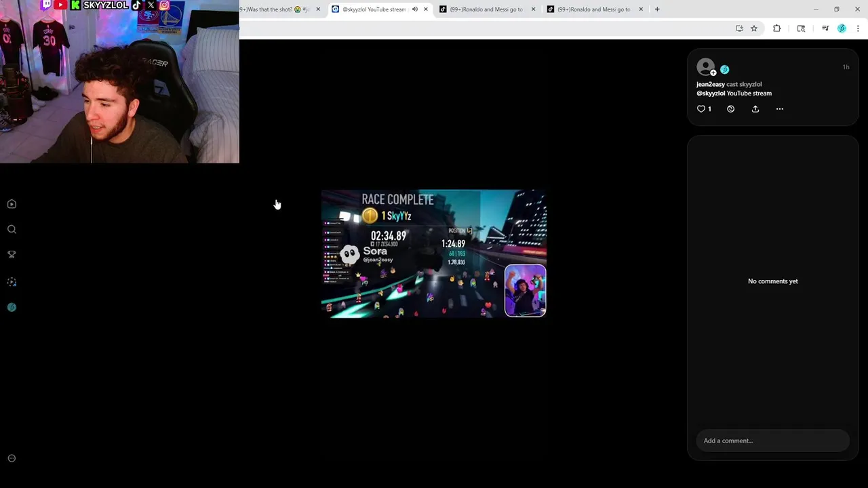Viewport: 868px width, 488px height.
Task: Open the media controls icon in browser toolbar
Action: 825,28
